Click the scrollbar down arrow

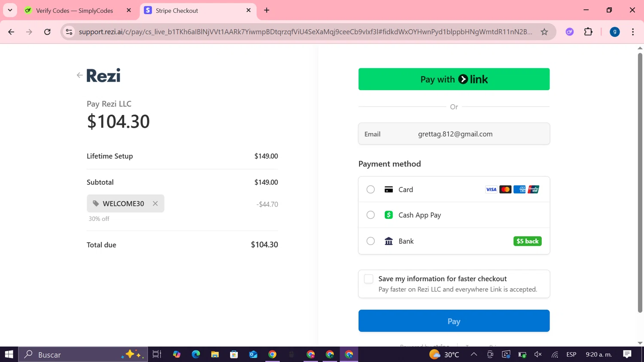click(x=640, y=343)
